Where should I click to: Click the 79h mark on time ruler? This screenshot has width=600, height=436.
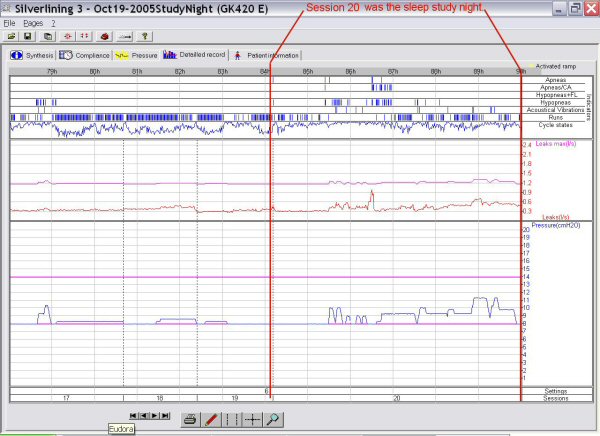point(52,72)
